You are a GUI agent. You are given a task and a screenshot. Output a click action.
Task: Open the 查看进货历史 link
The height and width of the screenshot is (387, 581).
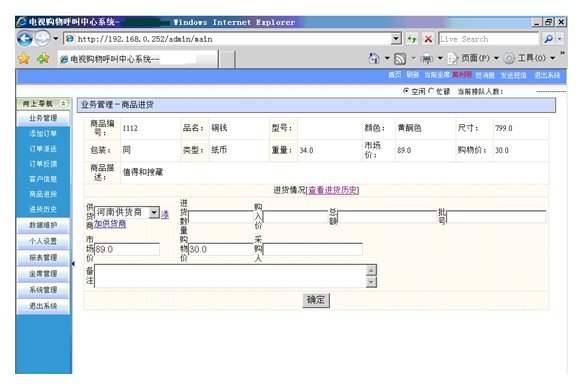[x=333, y=190]
